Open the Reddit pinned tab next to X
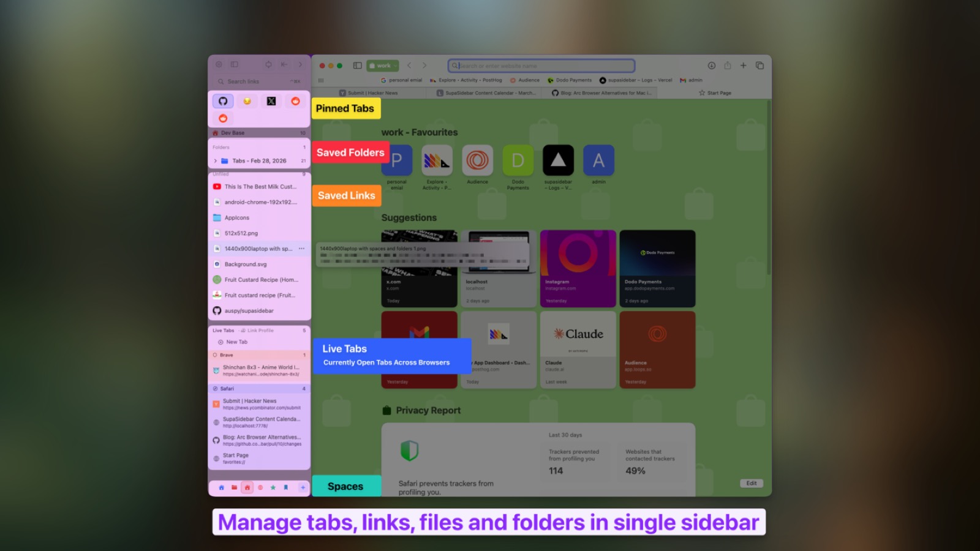The image size is (980, 551). [295, 101]
